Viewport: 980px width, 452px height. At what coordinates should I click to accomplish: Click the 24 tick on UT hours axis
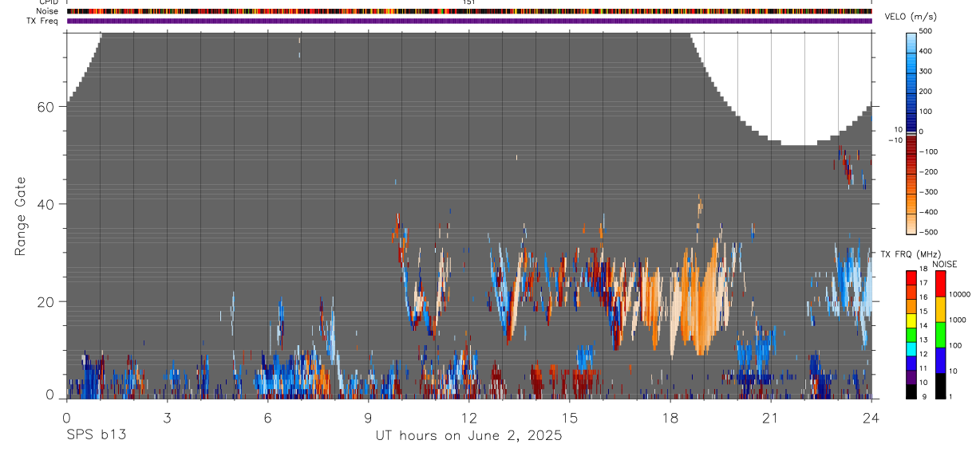click(871, 418)
